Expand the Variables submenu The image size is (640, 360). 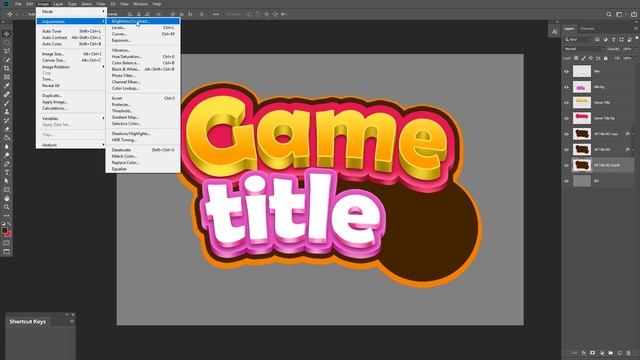click(71, 118)
